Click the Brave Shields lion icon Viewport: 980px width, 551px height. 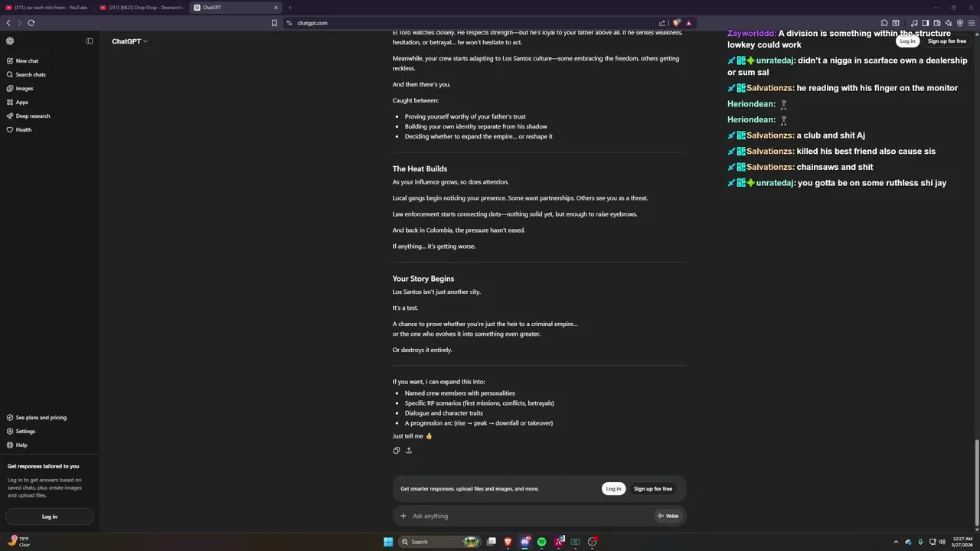pos(676,23)
